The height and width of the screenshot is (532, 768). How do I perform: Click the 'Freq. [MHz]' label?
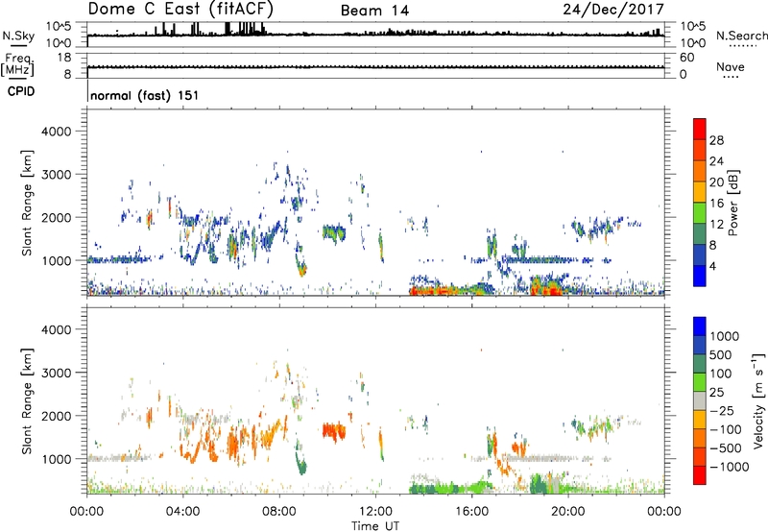tap(18, 65)
